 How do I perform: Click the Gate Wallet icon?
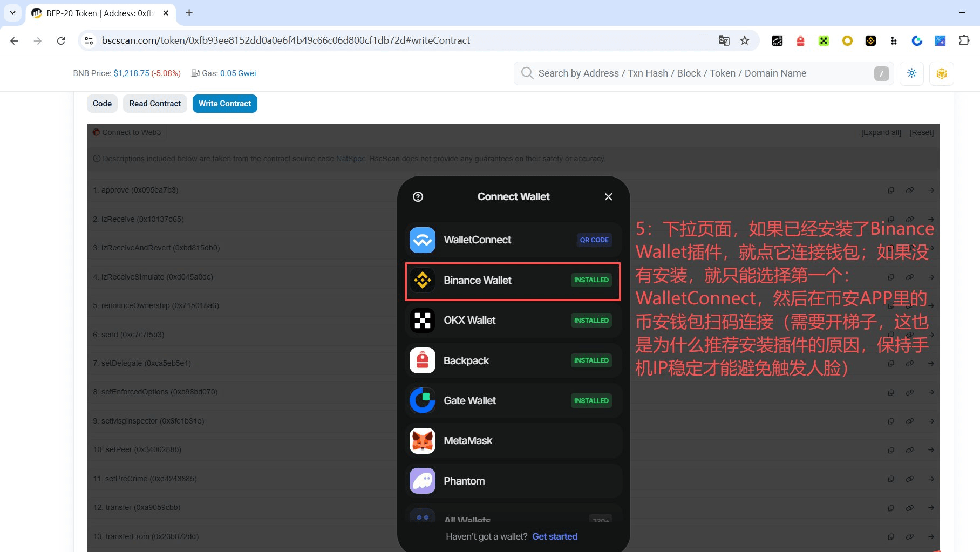pyautogui.click(x=423, y=400)
